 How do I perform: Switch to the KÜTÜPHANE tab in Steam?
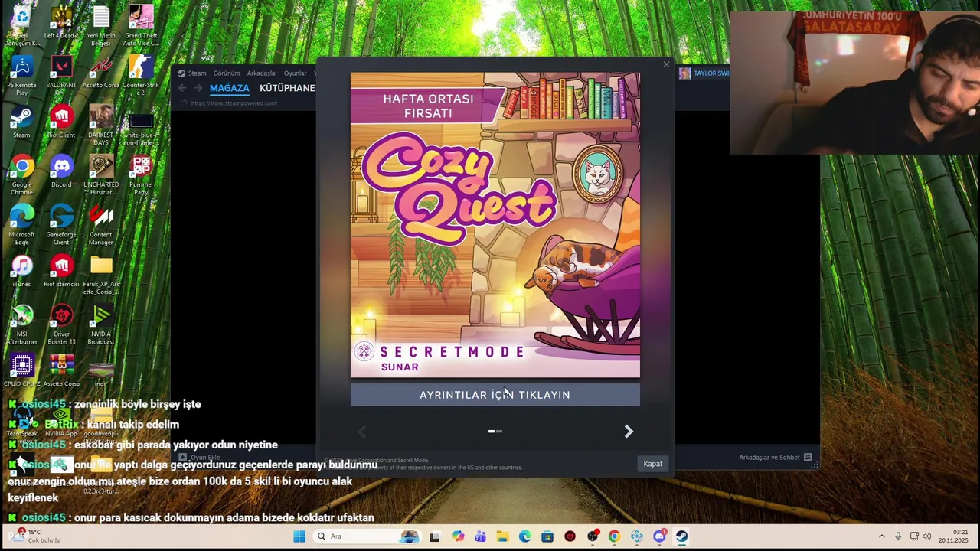pyautogui.click(x=287, y=88)
